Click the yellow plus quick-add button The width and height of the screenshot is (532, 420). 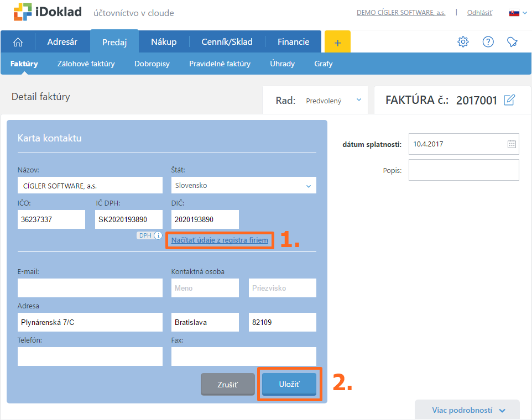(x=337, y=42)
